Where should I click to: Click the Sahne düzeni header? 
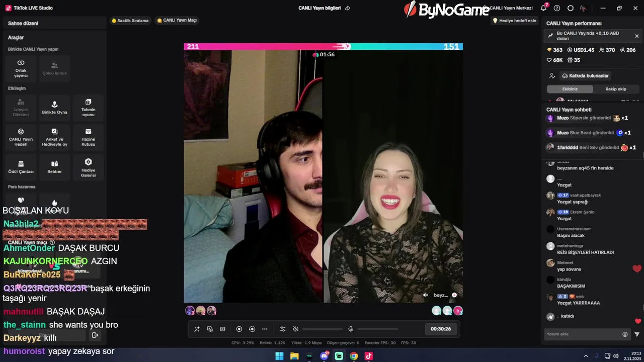pos(23,23)
